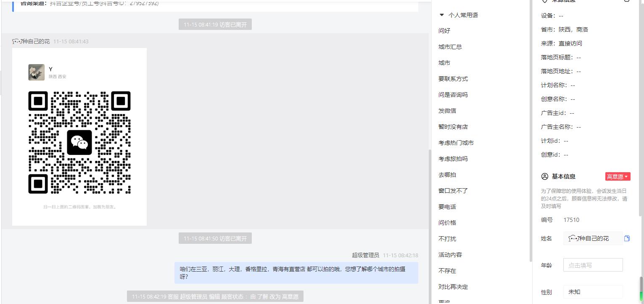Pick the 问价格 quick phrase
The height and width of the screenshot is (304, 644).
tap(447, 223)
